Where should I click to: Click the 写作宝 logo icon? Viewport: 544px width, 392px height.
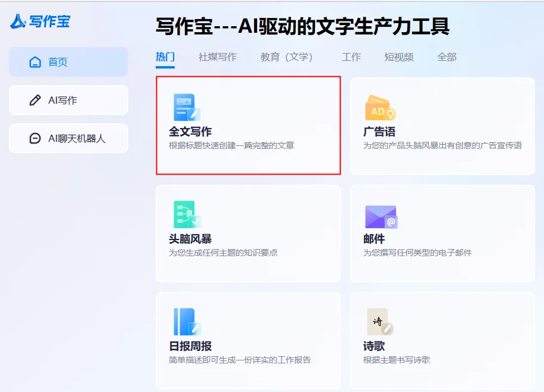tap(18, 21)
